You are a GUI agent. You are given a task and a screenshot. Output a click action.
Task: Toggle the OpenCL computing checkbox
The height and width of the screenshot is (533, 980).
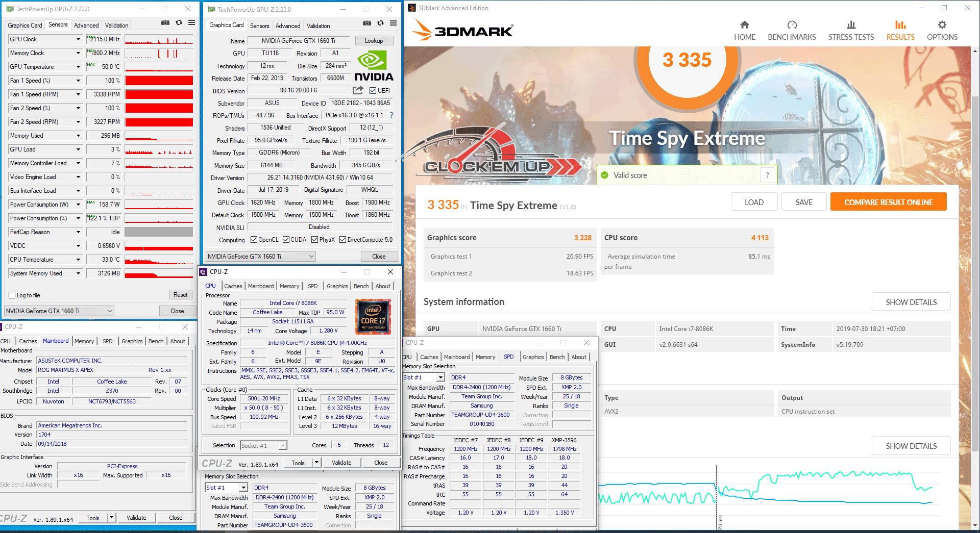[254, 240]
